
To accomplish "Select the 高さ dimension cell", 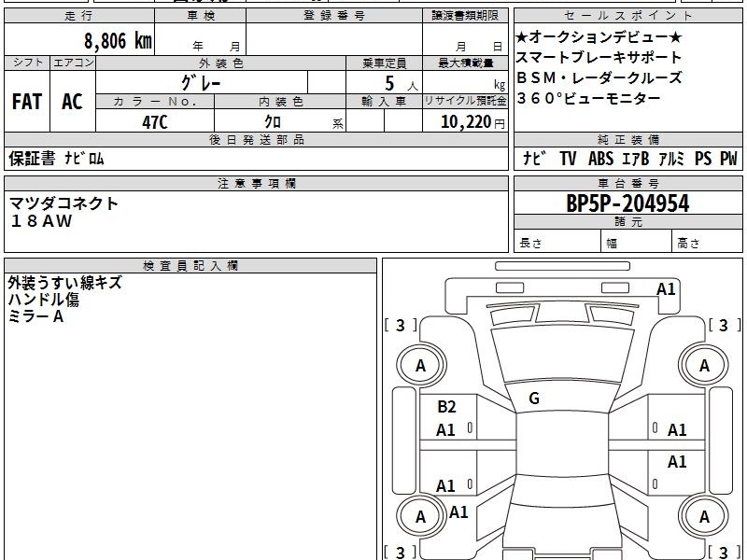I will [708, 243].
